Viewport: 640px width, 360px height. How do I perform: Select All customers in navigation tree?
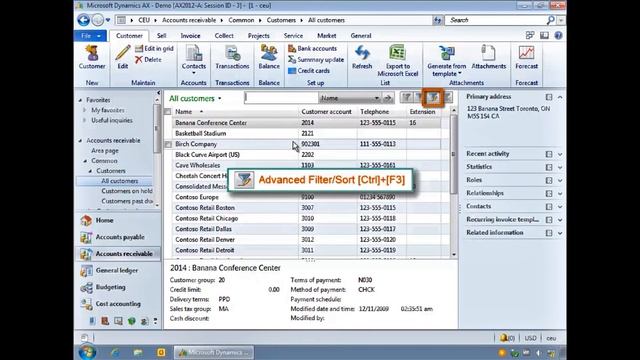coord(120,181)
